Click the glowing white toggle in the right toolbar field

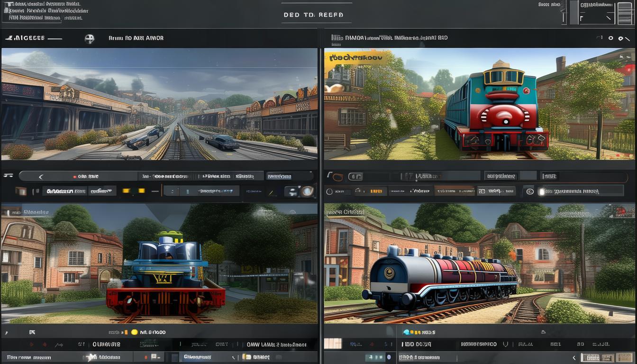point(542,191)
